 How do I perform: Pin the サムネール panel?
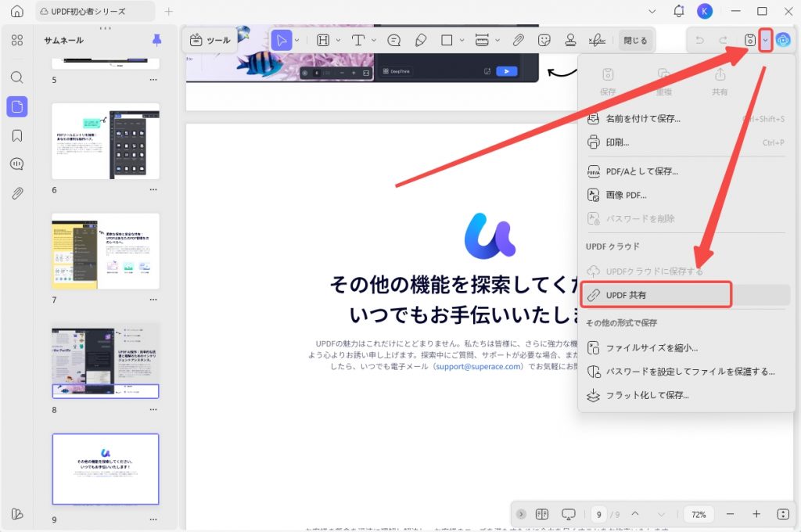(156, 41)
